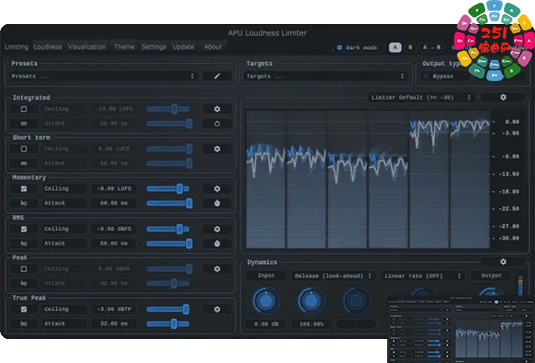Uncheck the True Peak ceiling checkbox
Screen dimensions: 535x363
24,309
